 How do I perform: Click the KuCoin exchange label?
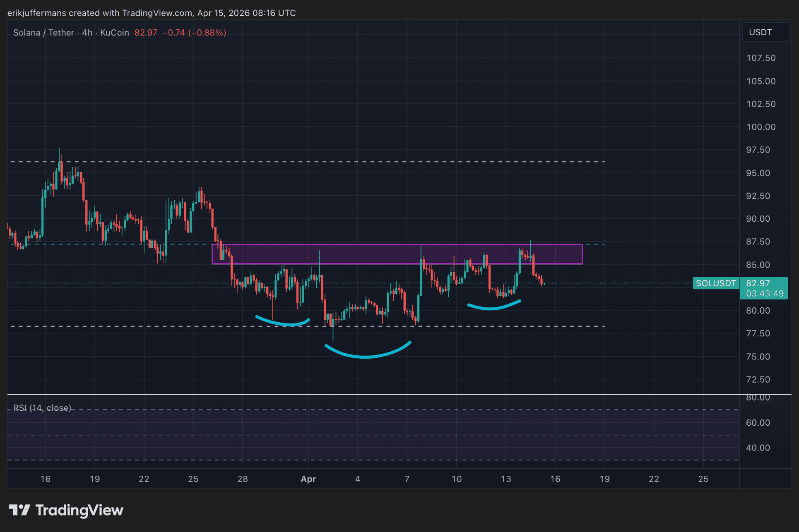[x=114, y=33]
